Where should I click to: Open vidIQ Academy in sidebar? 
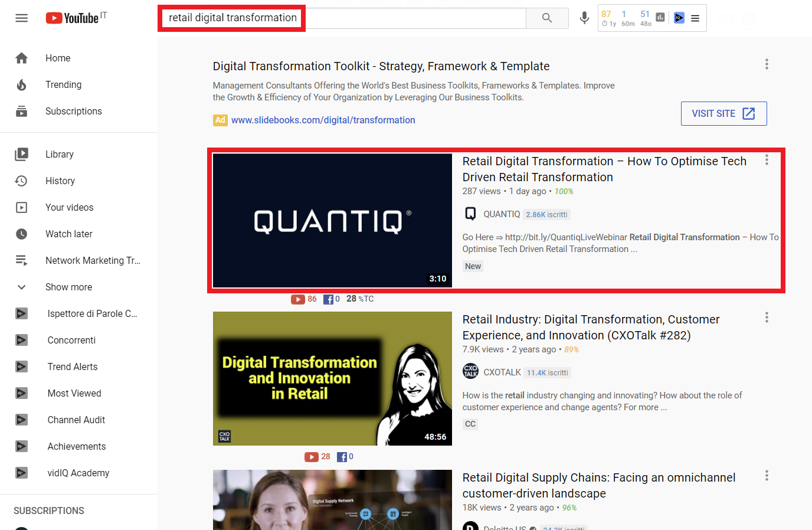coord(78,473)
